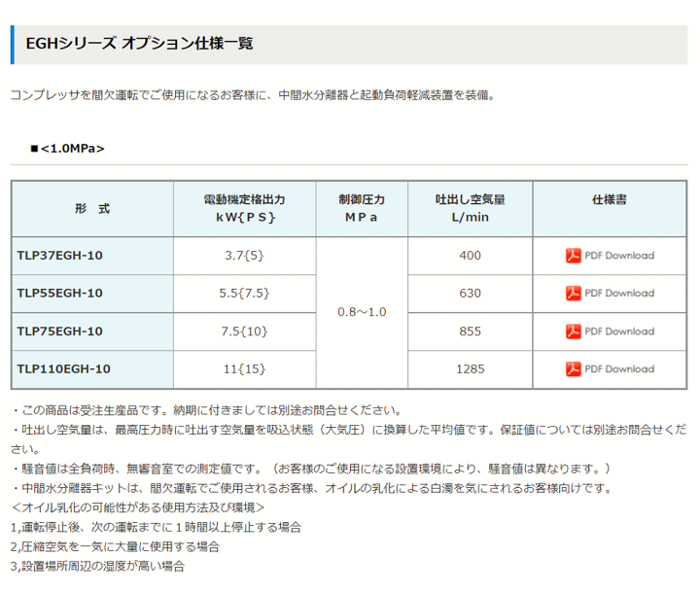
Task: Click the 5.5{7.5} motor output cell
Action: 245,293
